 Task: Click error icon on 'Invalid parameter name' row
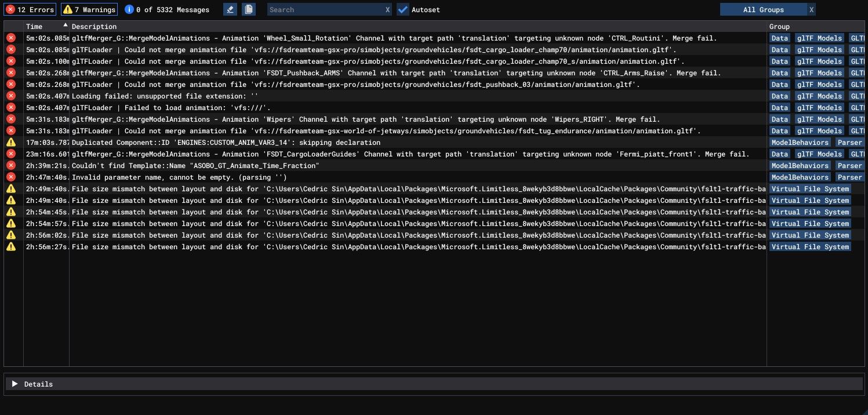(x=10, y=177)
